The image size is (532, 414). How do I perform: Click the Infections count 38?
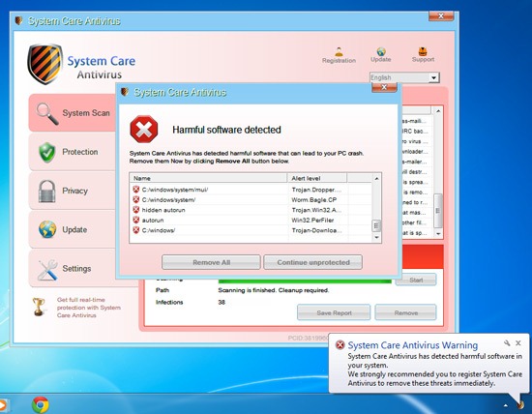(222, 302)
